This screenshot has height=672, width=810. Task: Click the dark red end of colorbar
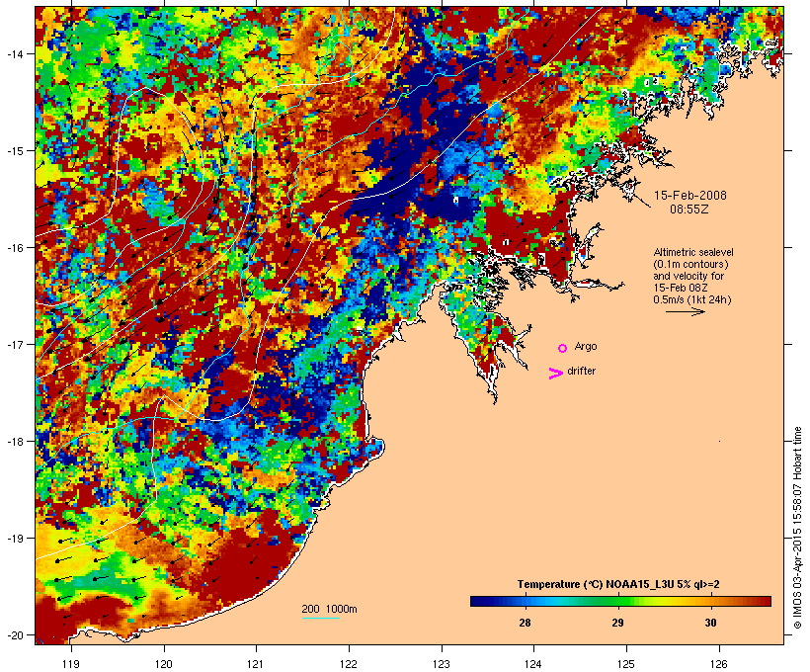point(764,601)
